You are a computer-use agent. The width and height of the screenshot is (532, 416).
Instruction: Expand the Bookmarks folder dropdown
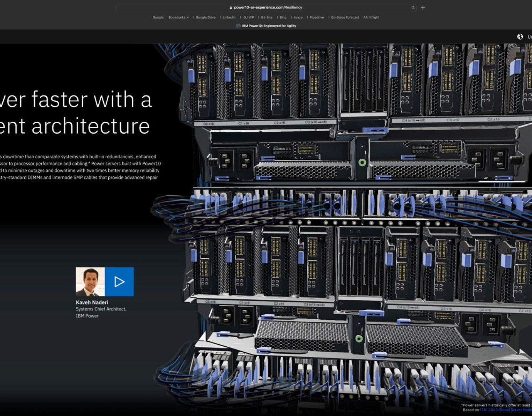pyautogui.click(x=178, y=17)
